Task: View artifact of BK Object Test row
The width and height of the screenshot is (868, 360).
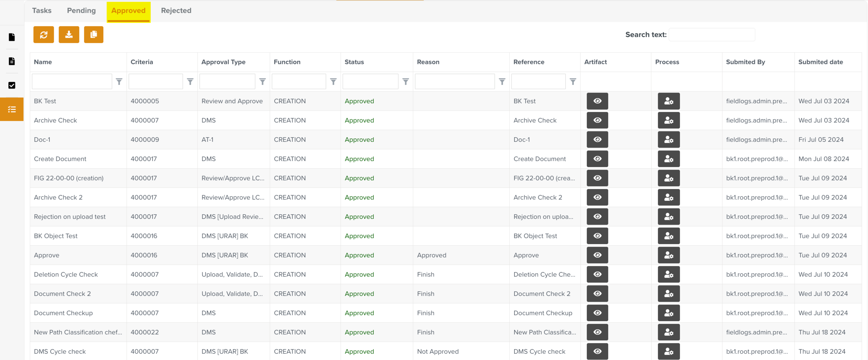Action: (597, 236)
